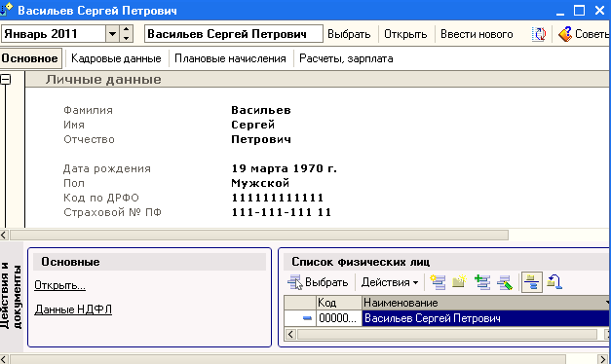
Task: Click the Выбрать icon in physical persons list
Action: click(x=295, y=282)
